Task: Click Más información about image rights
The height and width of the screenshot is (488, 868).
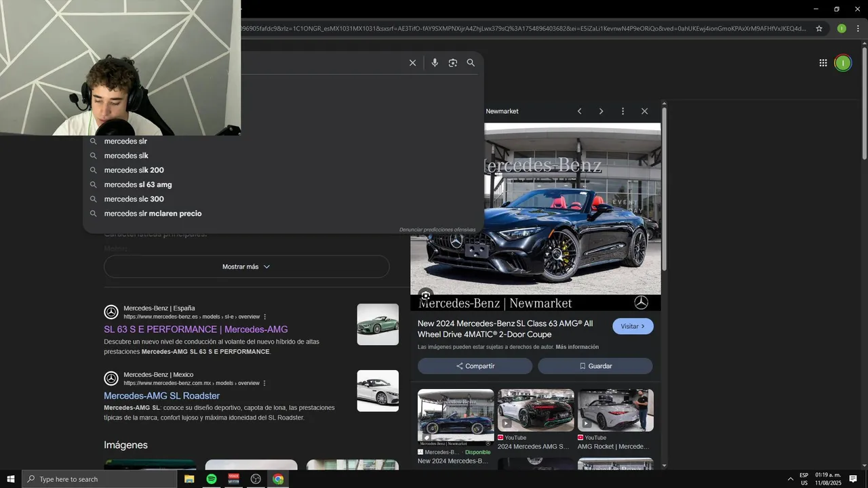Action: pos(577,347)
